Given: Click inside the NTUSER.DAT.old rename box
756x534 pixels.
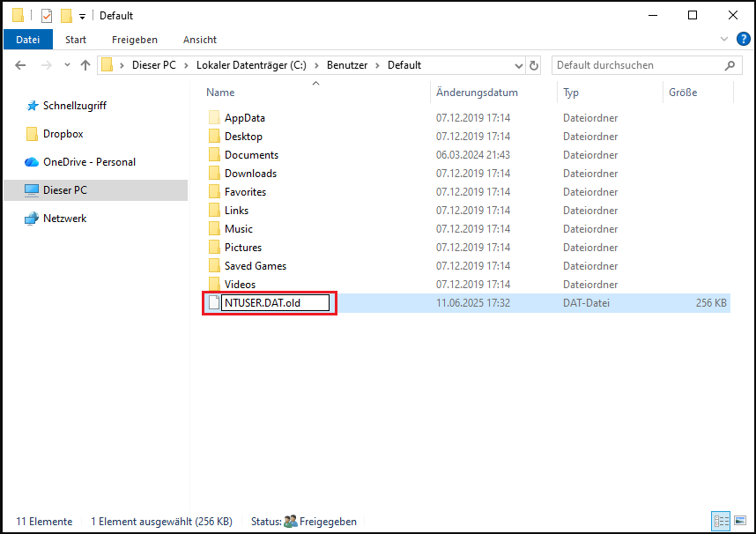Looking at the screenshot, I should [275, 303].
